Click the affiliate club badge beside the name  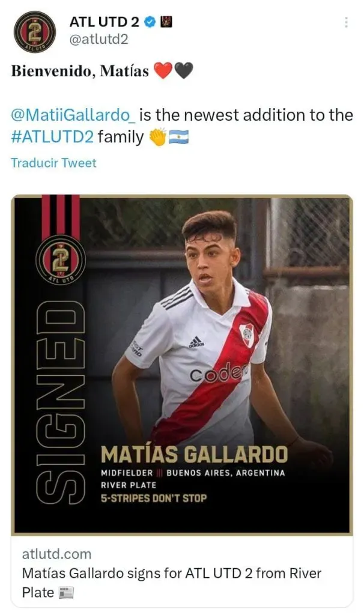click(x=166, y=22)
